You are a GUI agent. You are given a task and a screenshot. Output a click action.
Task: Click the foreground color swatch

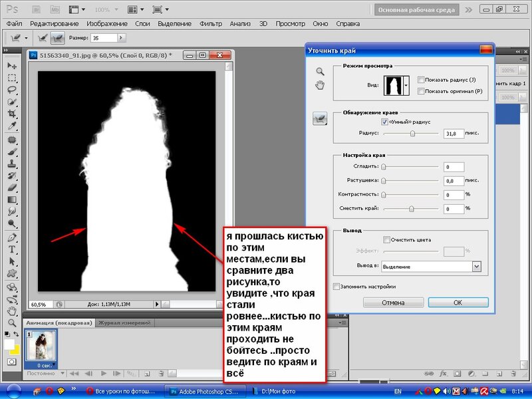point(9,344)
